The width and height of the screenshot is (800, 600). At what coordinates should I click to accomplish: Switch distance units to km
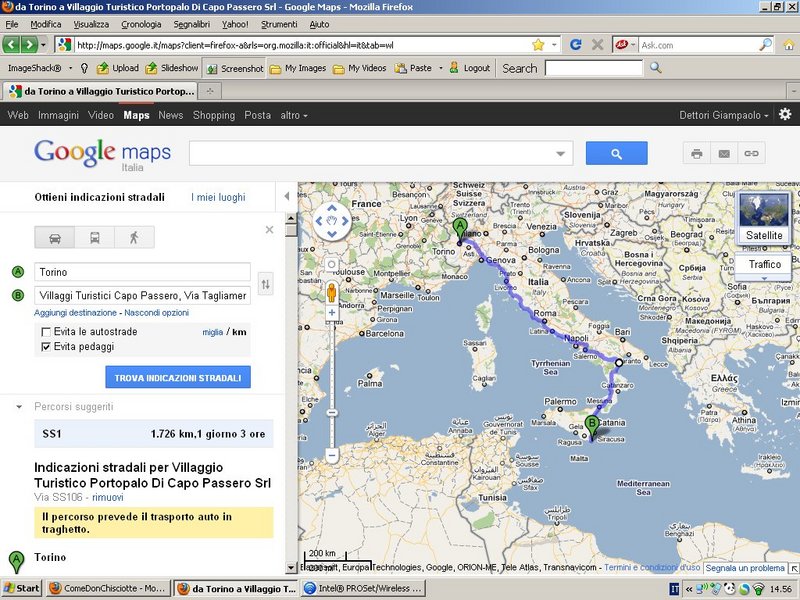click(x=239, y=332)
